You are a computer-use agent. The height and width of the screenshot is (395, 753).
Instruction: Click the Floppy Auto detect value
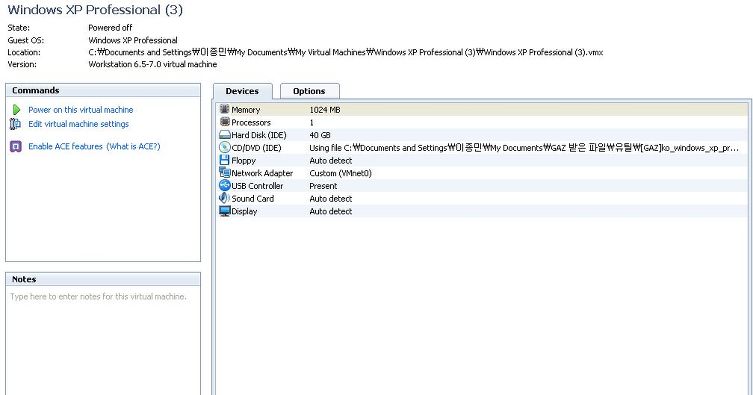331,160
